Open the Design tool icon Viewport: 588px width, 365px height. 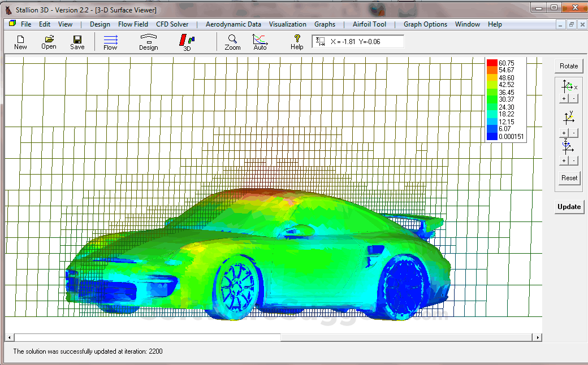click(x=148, y=41)
